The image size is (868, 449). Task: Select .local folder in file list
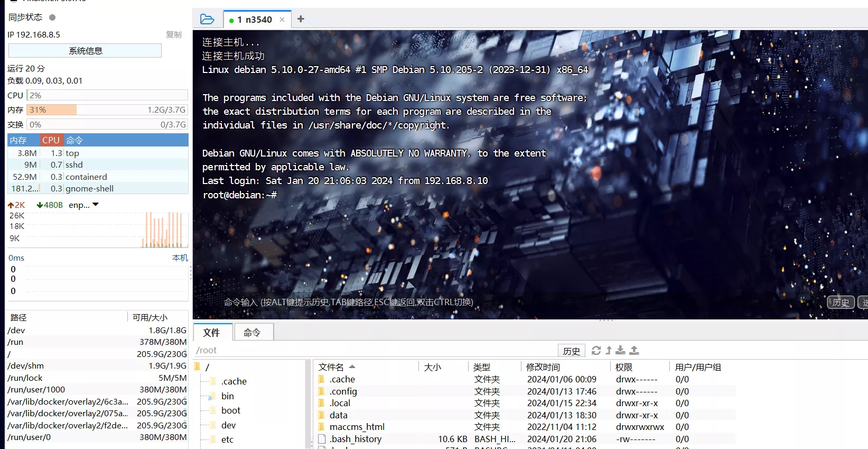pos(526,403)
